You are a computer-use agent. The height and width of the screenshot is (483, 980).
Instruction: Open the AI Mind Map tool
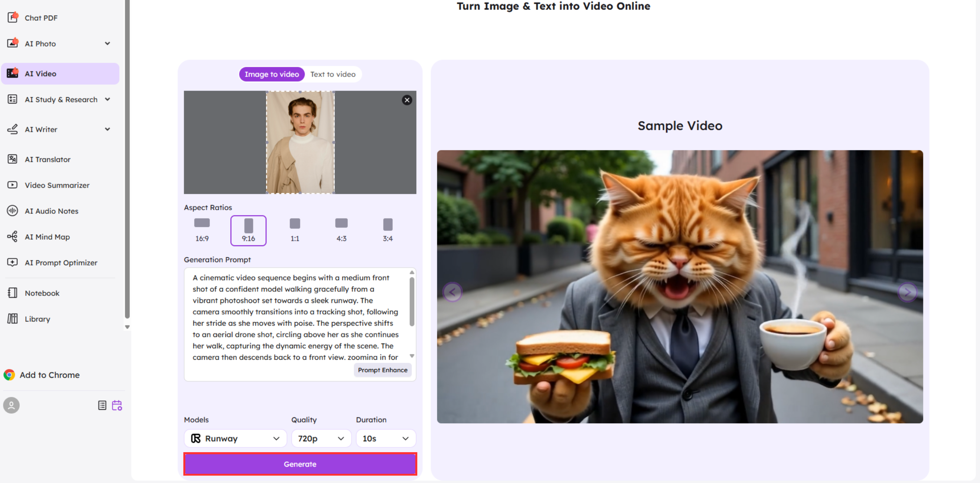[47, 236]
